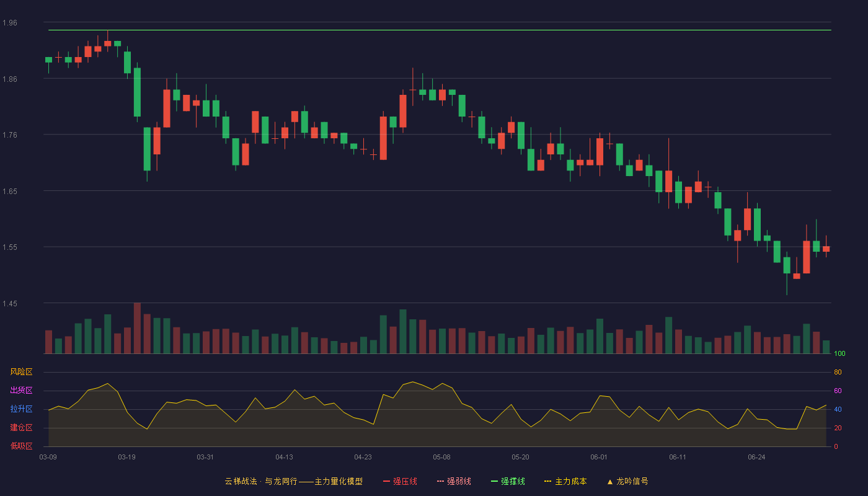The height and width of the screenshot is (496, 868).
Task: Toggle the 强压线 legend item
Action: tap(400, 481)
